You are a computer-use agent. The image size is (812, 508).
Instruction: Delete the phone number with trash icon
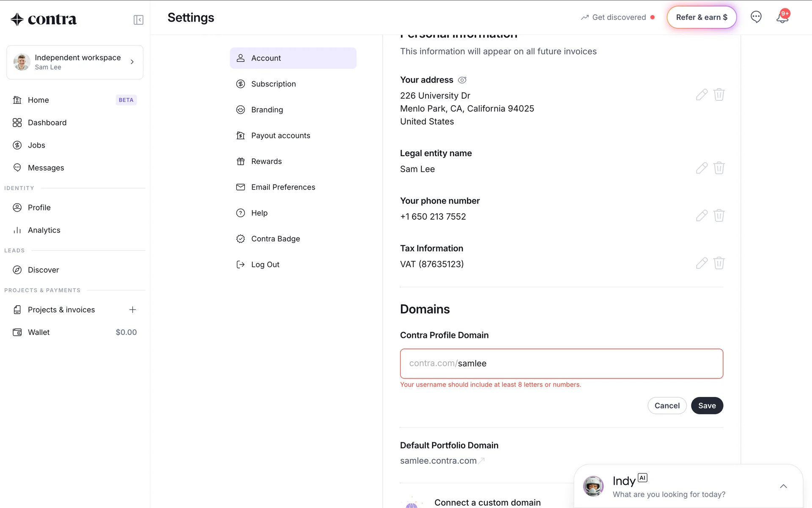pos(719,216)
